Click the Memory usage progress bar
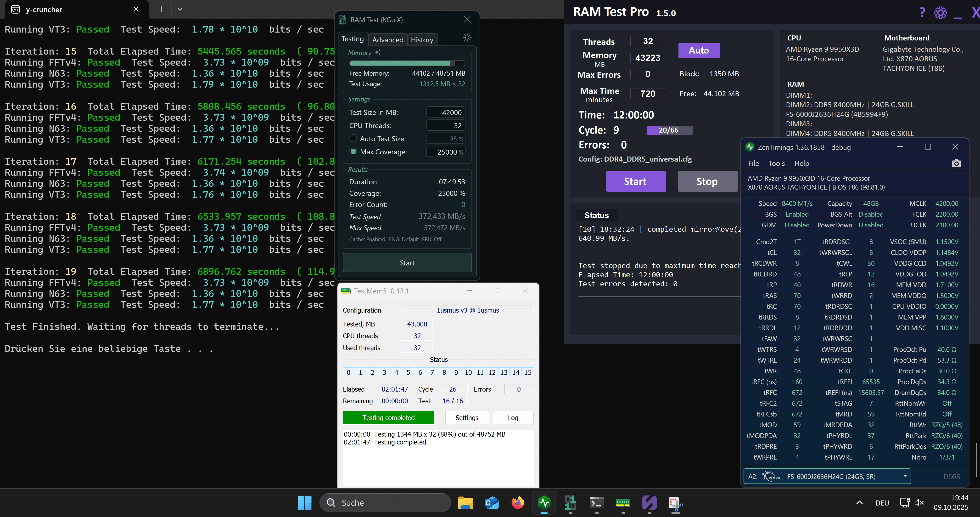Viewport: 980px width, 517px height. 407,63
